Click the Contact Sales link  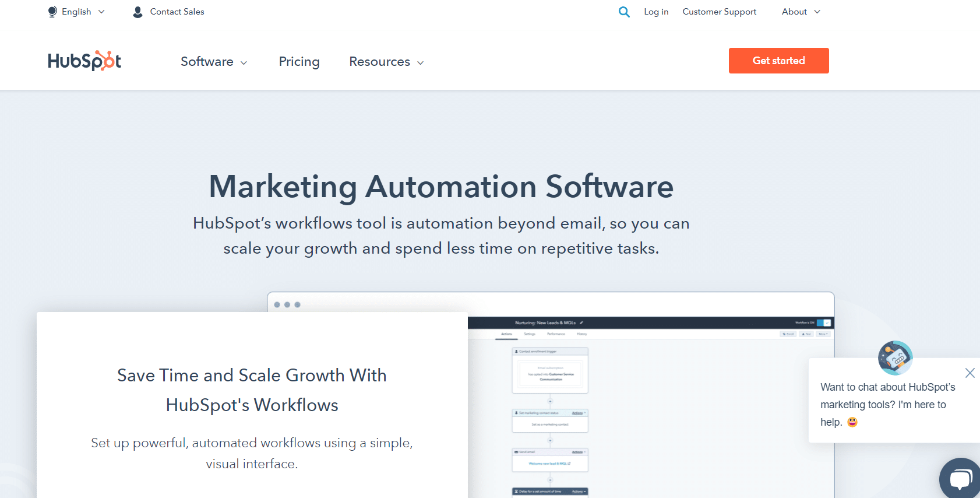(177, 12)
